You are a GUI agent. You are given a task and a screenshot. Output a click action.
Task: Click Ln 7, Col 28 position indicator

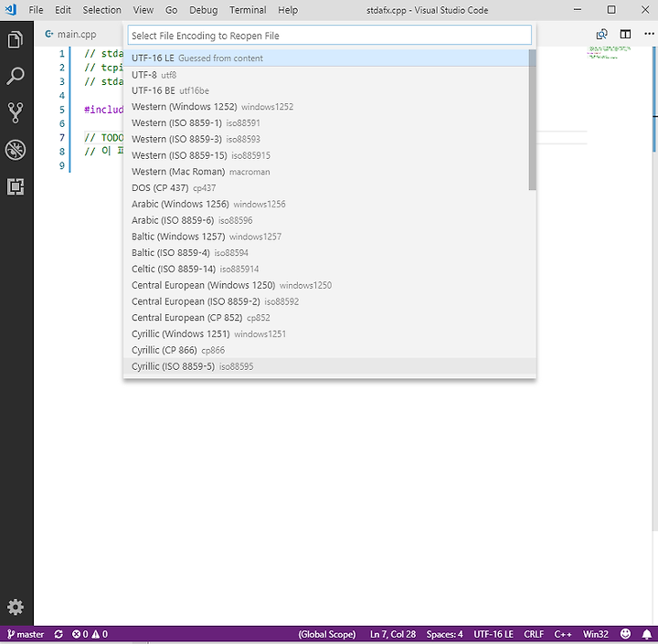(x=393, y=634)
